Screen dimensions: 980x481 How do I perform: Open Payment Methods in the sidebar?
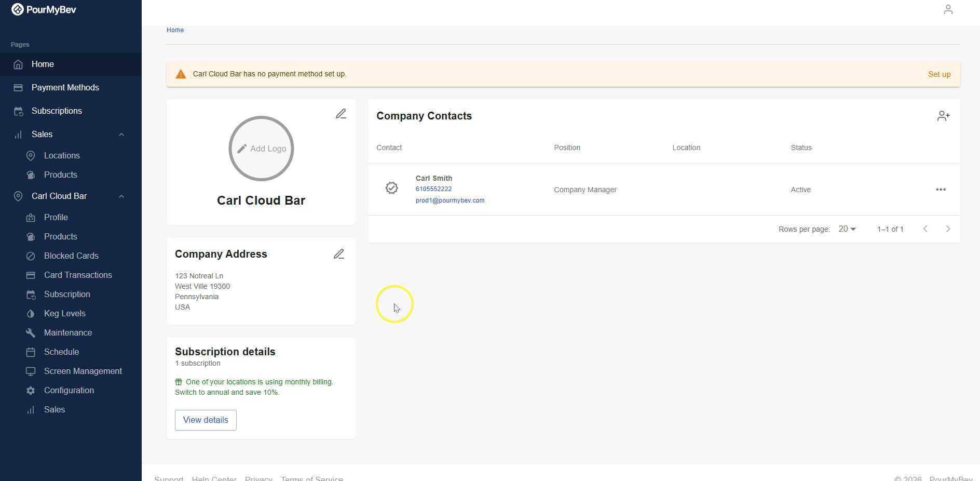coord(71,88)
